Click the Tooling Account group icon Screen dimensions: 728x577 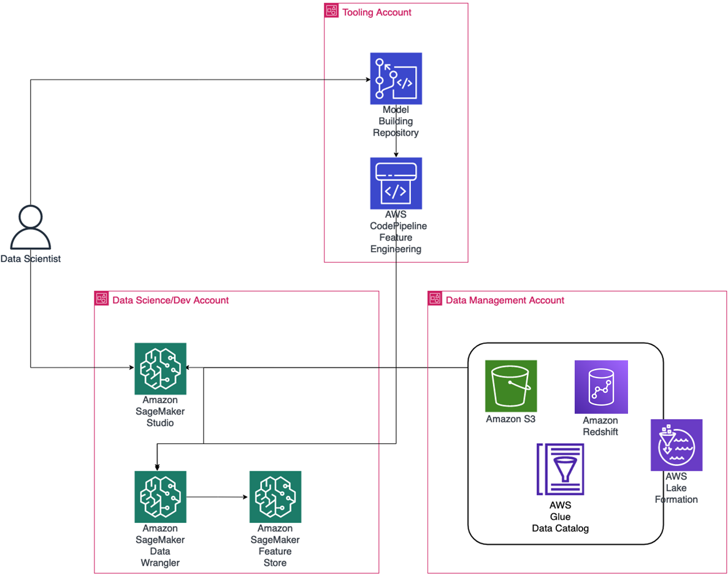pyautogui.click(x=332, y=10)
